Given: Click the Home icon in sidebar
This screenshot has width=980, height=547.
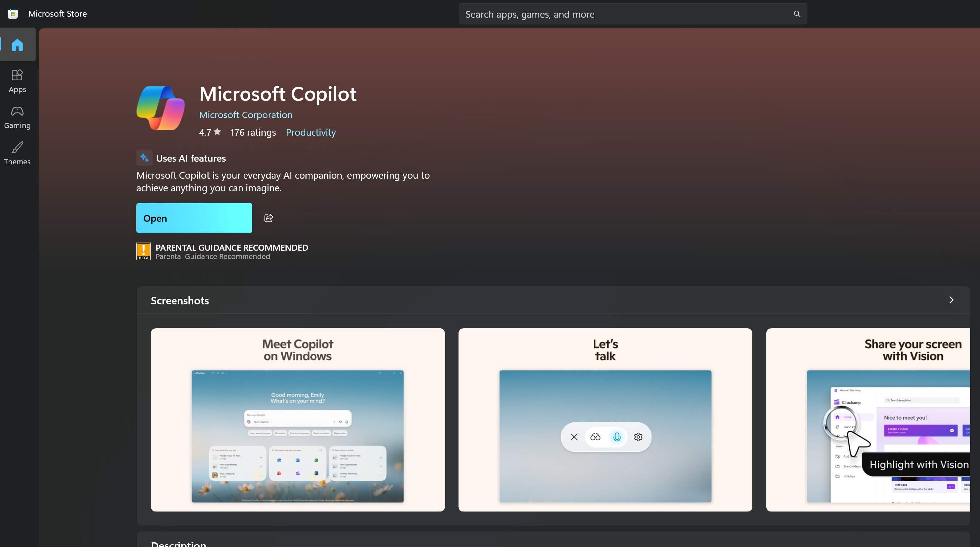Looking at the screenshot, I should coord(17,45).
